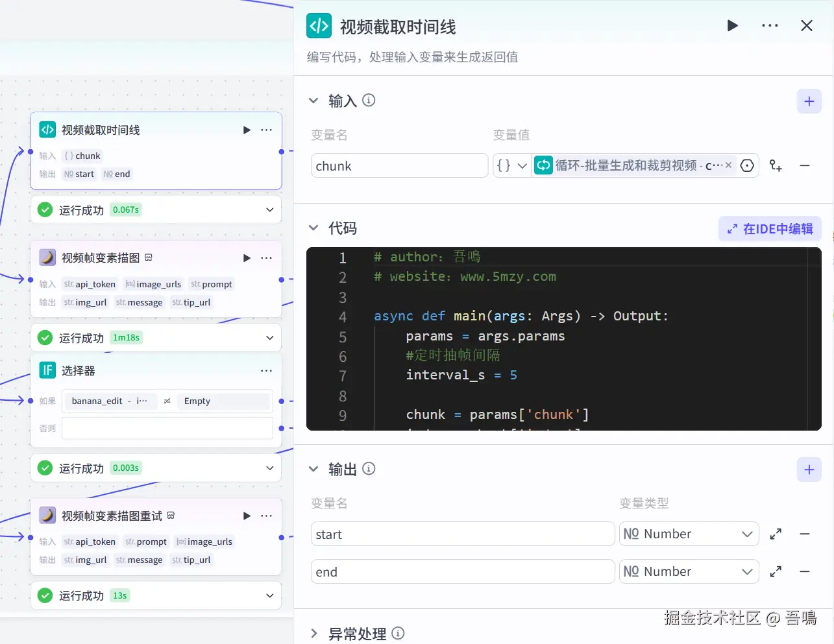
Task: Open the 视频截取时间线 canvas node menu
Action: (267, 130)
